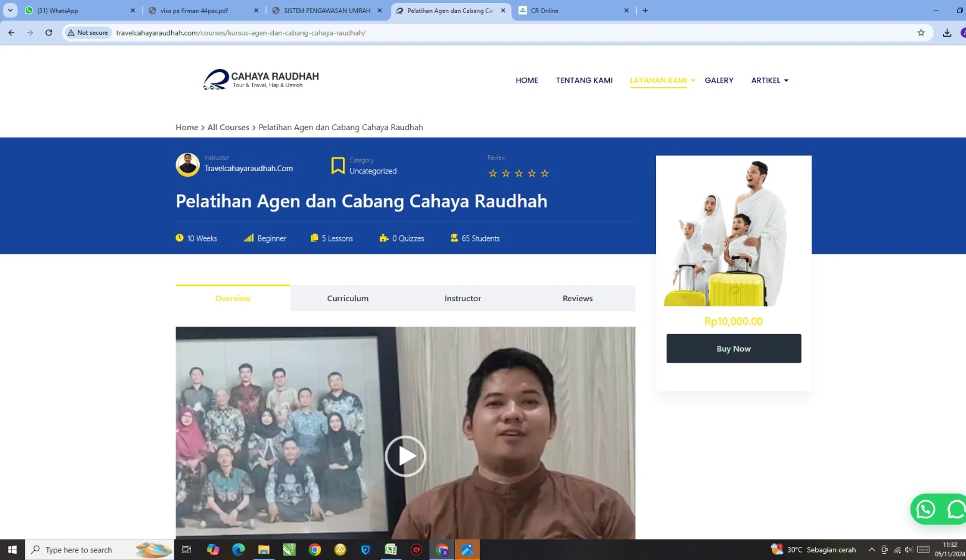
Task: Click the 5 Lessons icon
Action: pos(314,238)
